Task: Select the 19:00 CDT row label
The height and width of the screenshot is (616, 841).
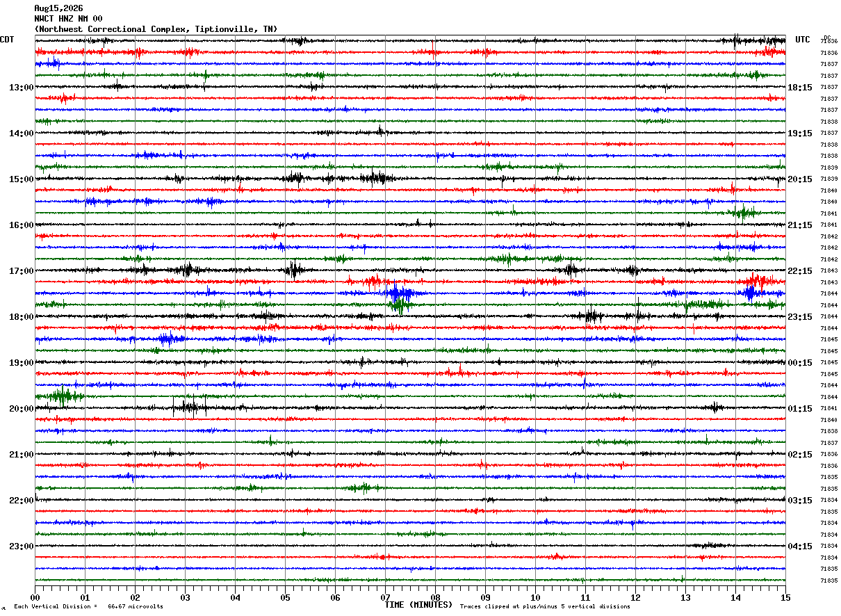Action: click(22, 363)
